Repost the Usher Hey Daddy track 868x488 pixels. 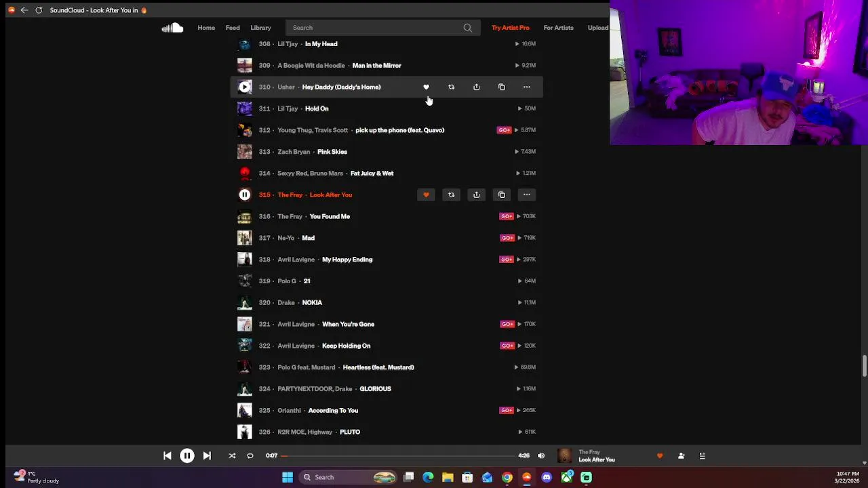click(x=451, y=87)
